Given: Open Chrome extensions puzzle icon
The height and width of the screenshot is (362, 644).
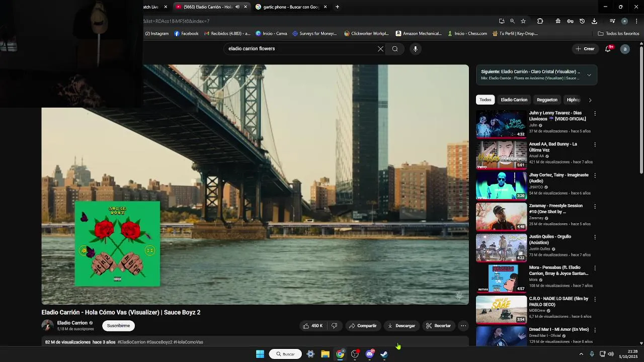Looking at the screenshot, I should coord(540,21).
